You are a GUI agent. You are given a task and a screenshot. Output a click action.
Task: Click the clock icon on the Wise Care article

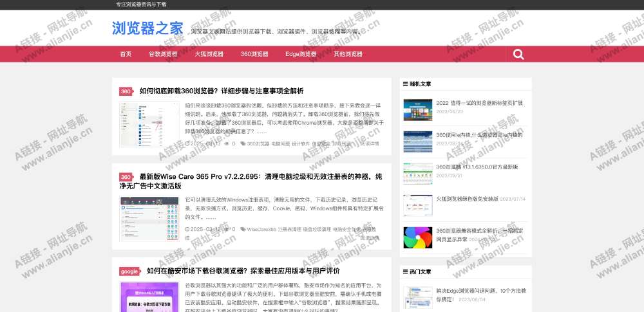pos(187,230)
